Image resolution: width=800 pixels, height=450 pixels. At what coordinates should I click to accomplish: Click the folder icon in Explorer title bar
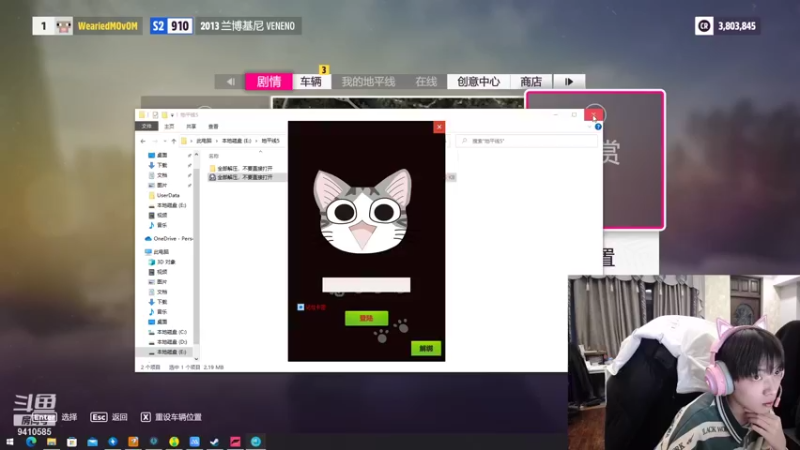[x=142, y=115]
